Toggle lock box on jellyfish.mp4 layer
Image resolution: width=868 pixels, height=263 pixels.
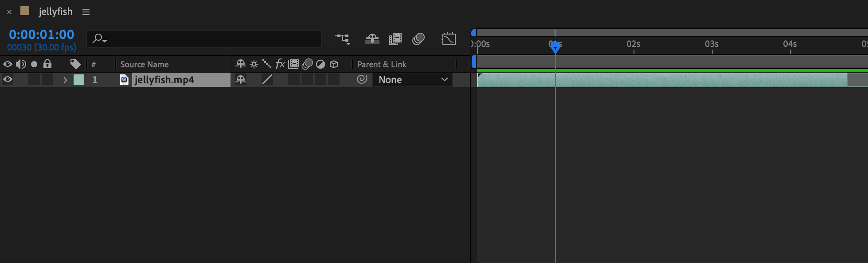pos(47,80)
